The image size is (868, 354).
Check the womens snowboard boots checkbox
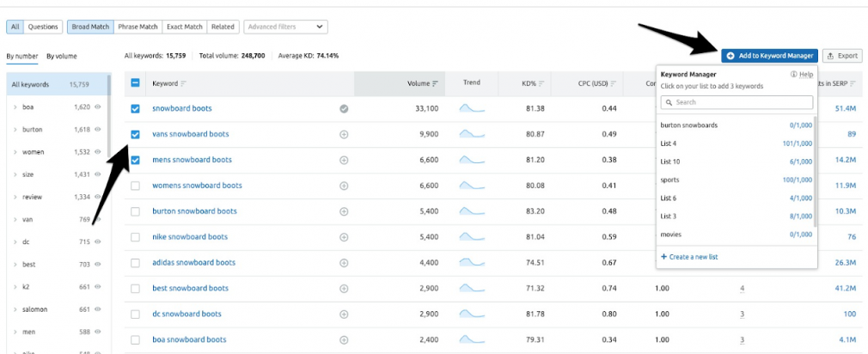point(135,186)
